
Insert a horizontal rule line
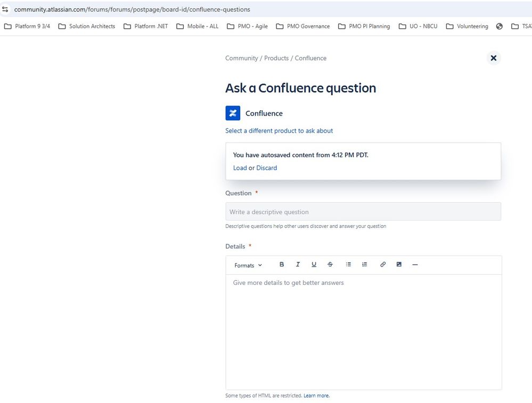pyautogui.click(x=415, y=265)
